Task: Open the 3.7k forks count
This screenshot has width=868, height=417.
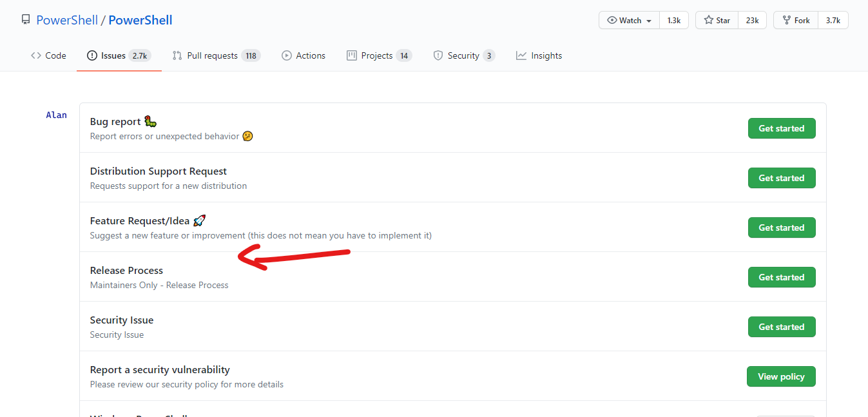Action: 833,21
